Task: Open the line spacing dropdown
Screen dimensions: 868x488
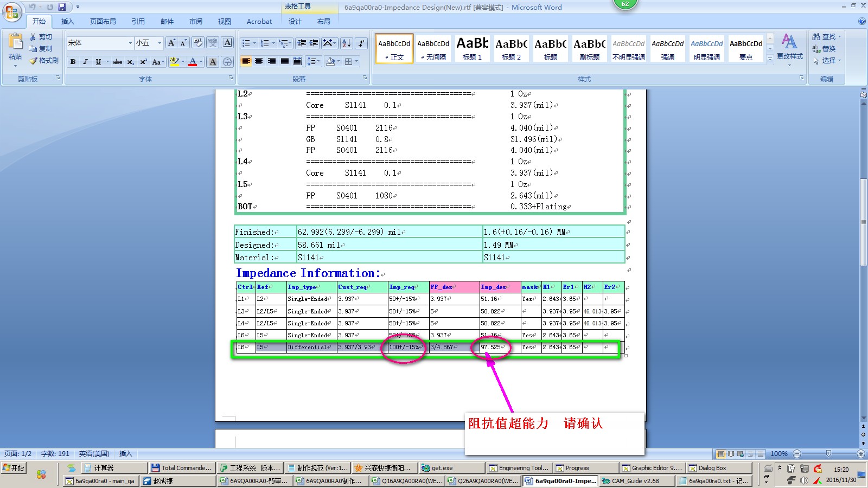Action: coord(314,61)
